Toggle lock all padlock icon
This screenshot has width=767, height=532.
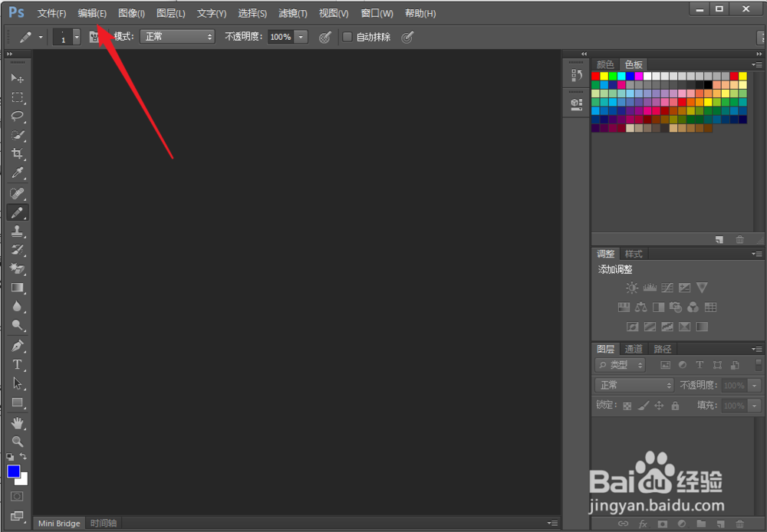675,406
